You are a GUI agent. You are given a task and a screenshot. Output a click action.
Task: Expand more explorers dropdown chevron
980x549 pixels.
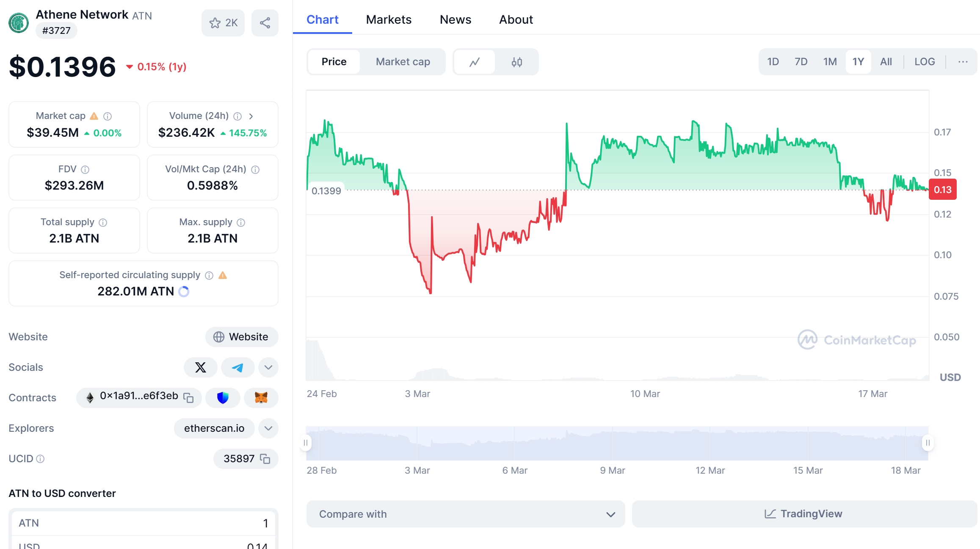point(268,428)
